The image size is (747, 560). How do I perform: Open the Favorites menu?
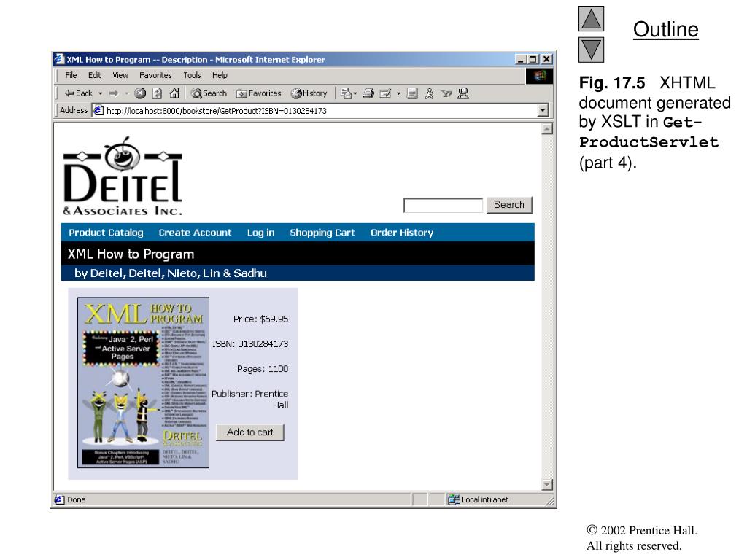coord(155,75)
